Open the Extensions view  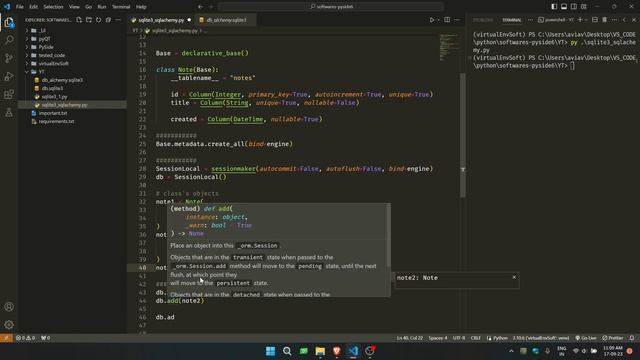[9, 94]
